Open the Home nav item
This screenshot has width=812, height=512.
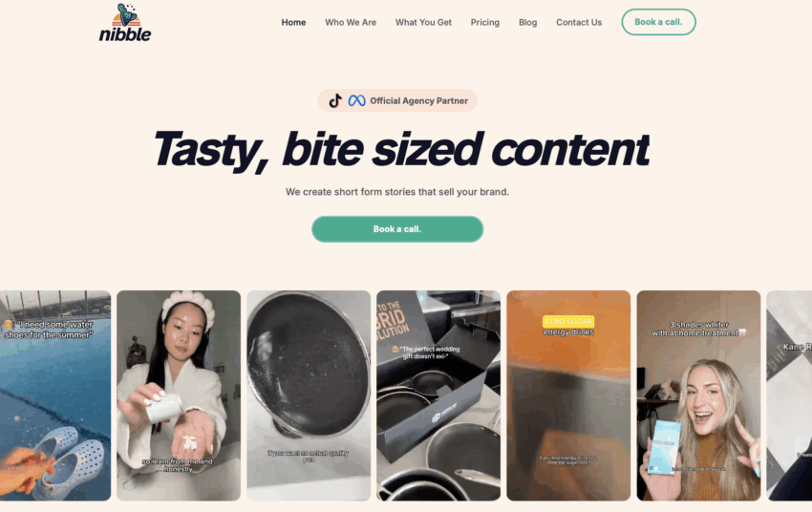[x=293, y=22]
